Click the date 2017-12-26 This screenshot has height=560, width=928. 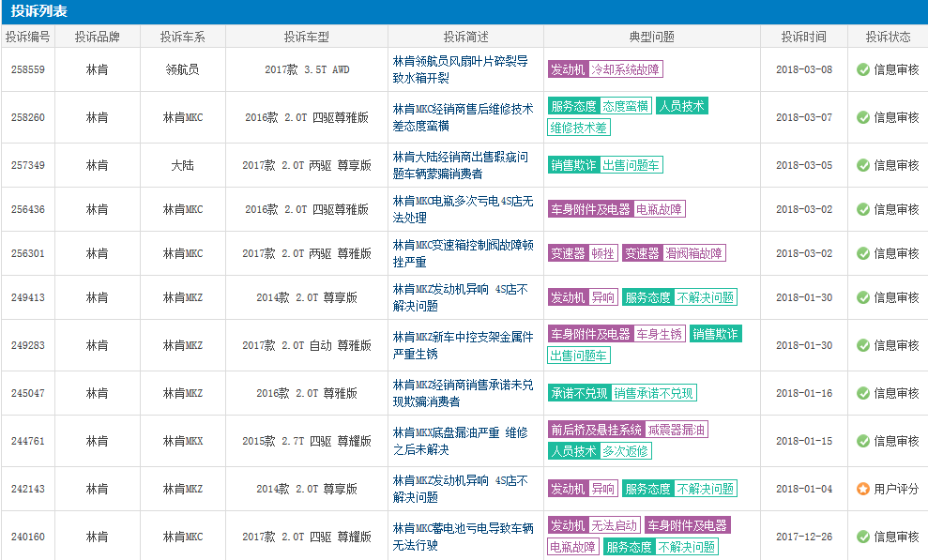coord(804,537)
